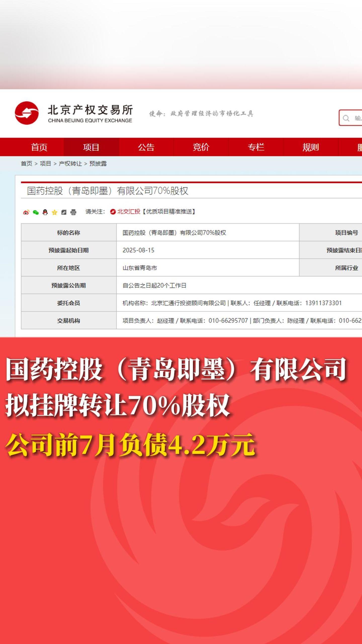Viewport: 362px width, 644px height.
Task: Print the page using printer icon
Action: click(73, 212)
